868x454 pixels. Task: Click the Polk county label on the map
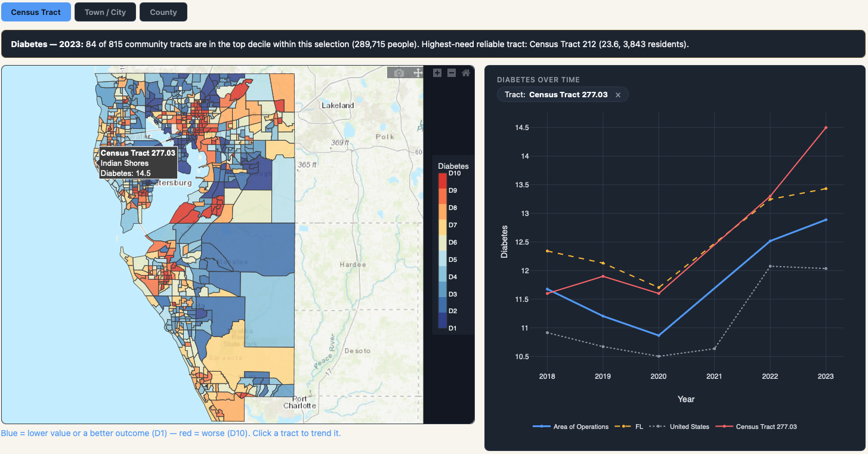385,137
